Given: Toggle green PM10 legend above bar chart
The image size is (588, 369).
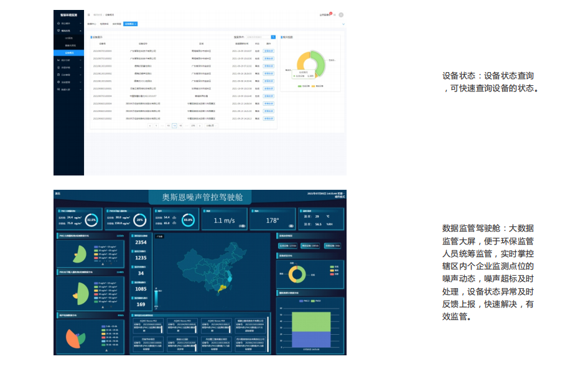Looking at the screenshot, I should pyautogui.click(x=315, y=301).
